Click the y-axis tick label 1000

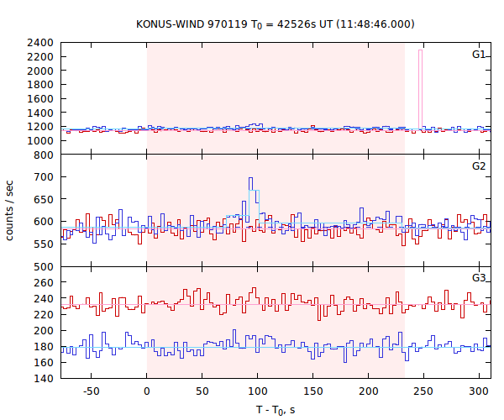(40, 141)
